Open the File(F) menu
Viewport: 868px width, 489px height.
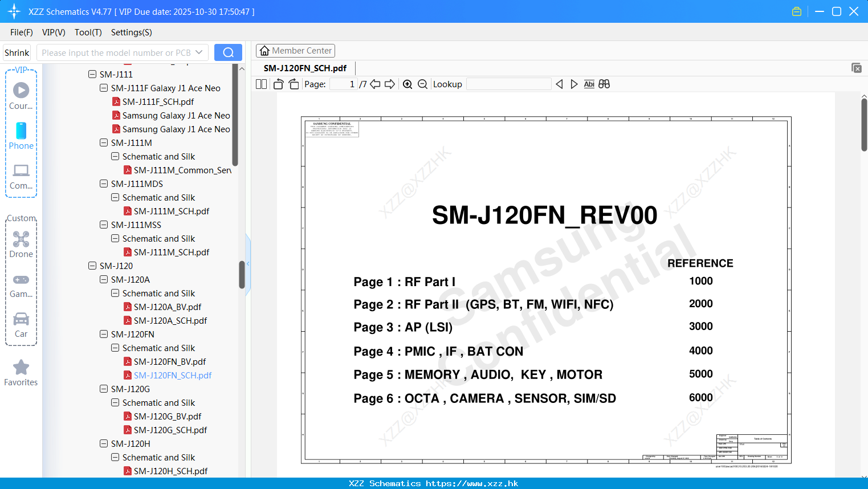22,32
